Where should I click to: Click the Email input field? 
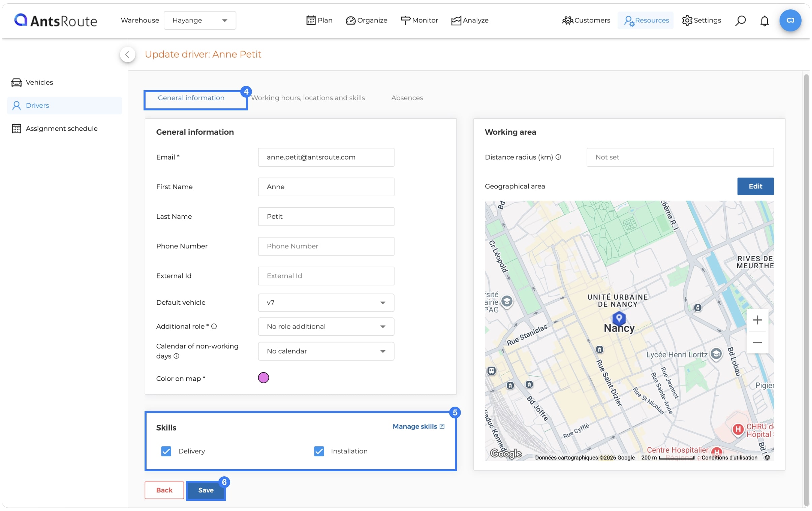[326, 157]
